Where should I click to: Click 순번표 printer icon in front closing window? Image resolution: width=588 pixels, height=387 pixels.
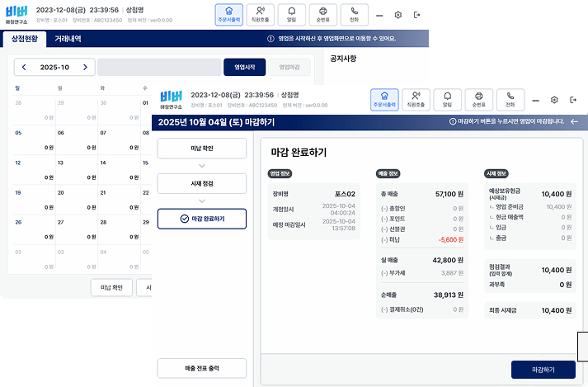tap(479, 100)
